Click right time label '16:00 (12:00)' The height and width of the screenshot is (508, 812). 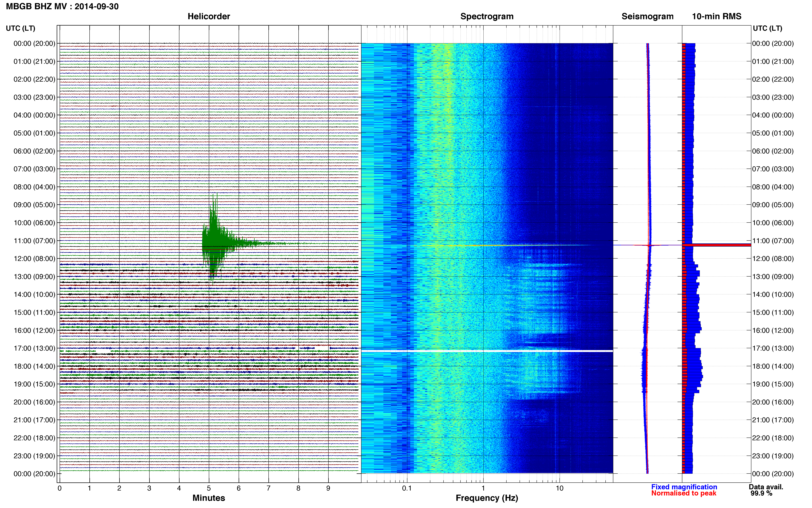click(773, 330)
